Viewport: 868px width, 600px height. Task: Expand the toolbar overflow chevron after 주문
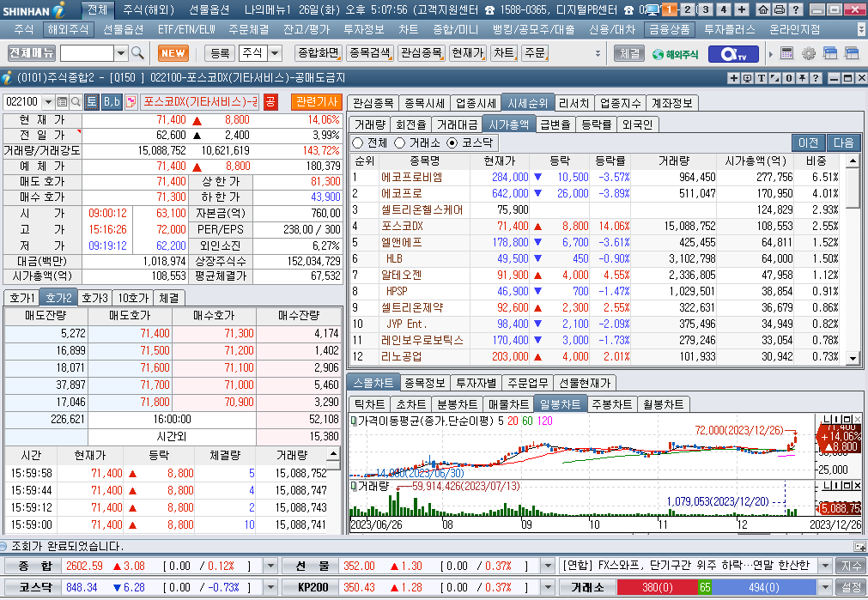pyautogui.click(x=598, y=54)
